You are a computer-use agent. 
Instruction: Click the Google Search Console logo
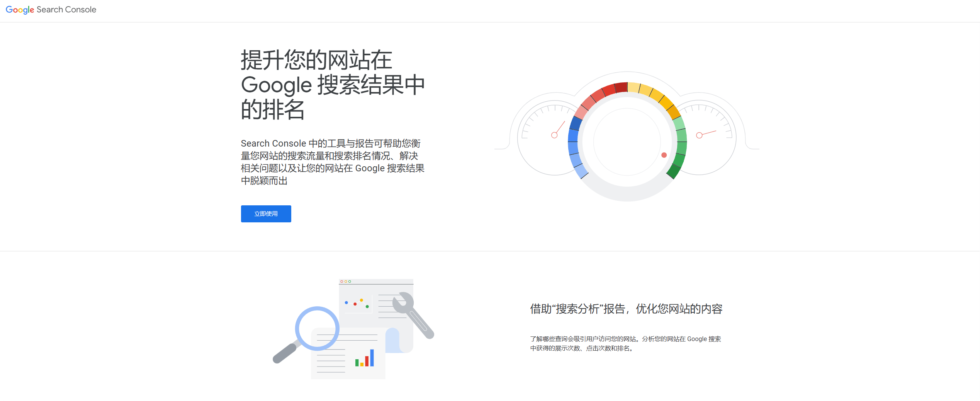point(51,10)
